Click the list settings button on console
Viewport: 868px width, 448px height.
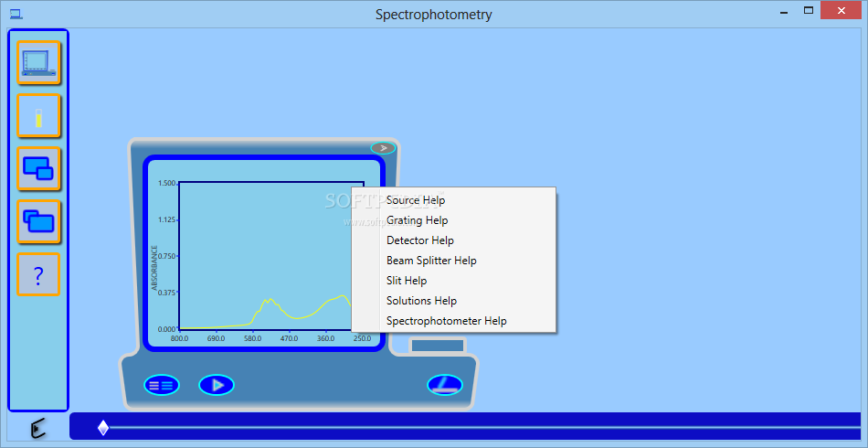point(162,384)
